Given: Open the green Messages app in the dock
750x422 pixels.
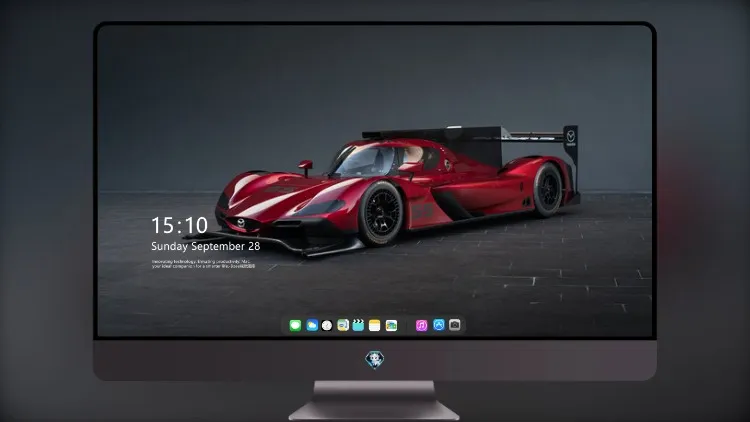Looking at the screenshot, I should pos(295,325).
